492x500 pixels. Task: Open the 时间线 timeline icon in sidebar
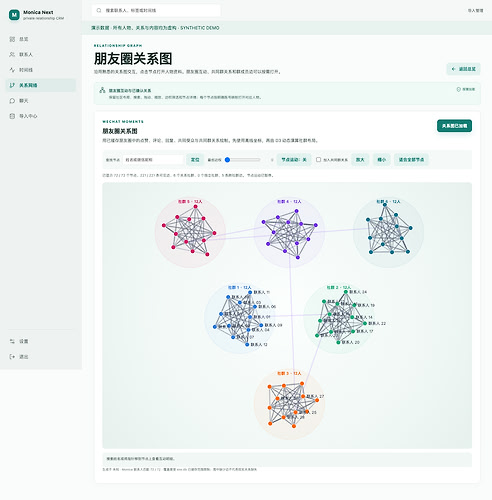(12, 70)
